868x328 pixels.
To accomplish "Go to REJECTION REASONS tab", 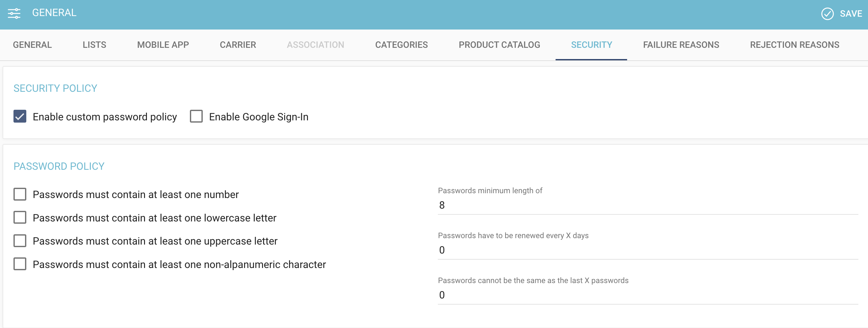I will click(795, 45).
